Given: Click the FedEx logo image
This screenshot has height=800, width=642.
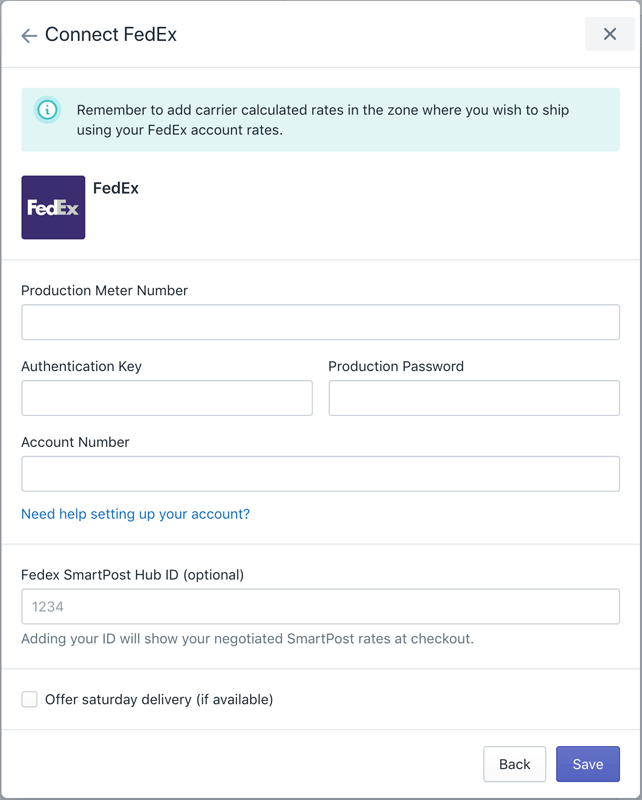Looking at the screenshot, I should (x=53, y=208).
